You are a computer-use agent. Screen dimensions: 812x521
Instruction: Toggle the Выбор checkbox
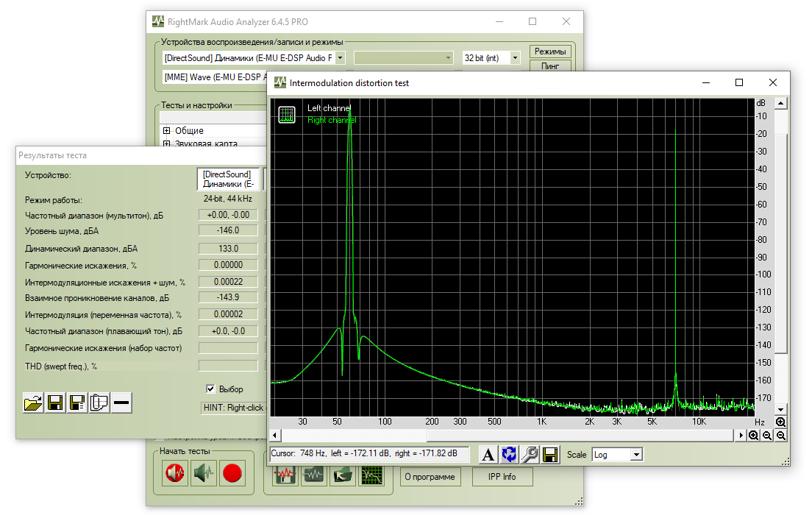pos(210,389)
